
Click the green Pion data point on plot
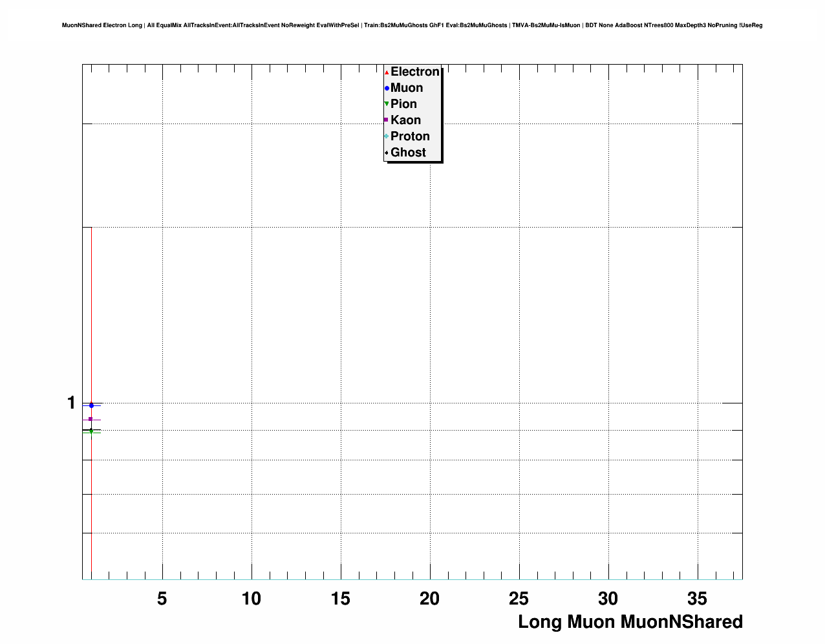point(91,431)
